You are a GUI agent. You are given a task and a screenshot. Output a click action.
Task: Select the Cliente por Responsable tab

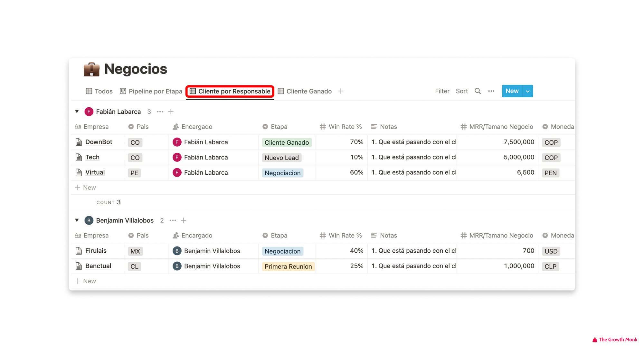coord(230,91)
